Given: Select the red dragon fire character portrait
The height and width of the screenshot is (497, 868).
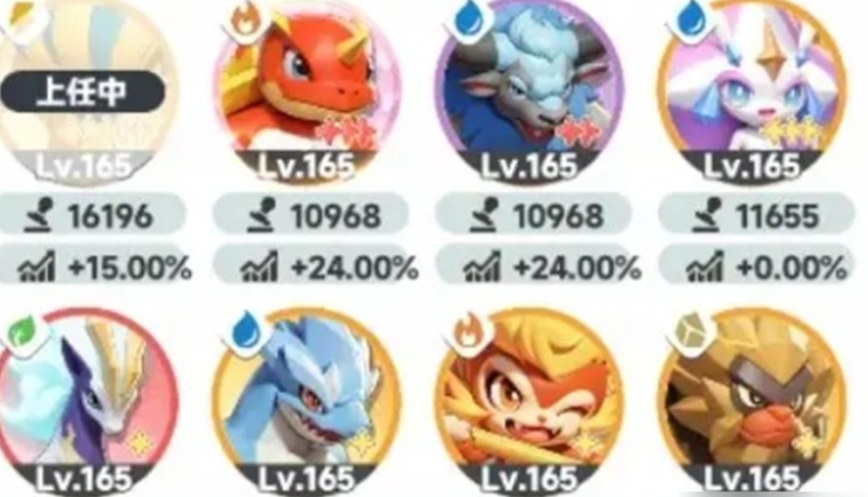Looking at the screenshot, I should pos(307,89).
